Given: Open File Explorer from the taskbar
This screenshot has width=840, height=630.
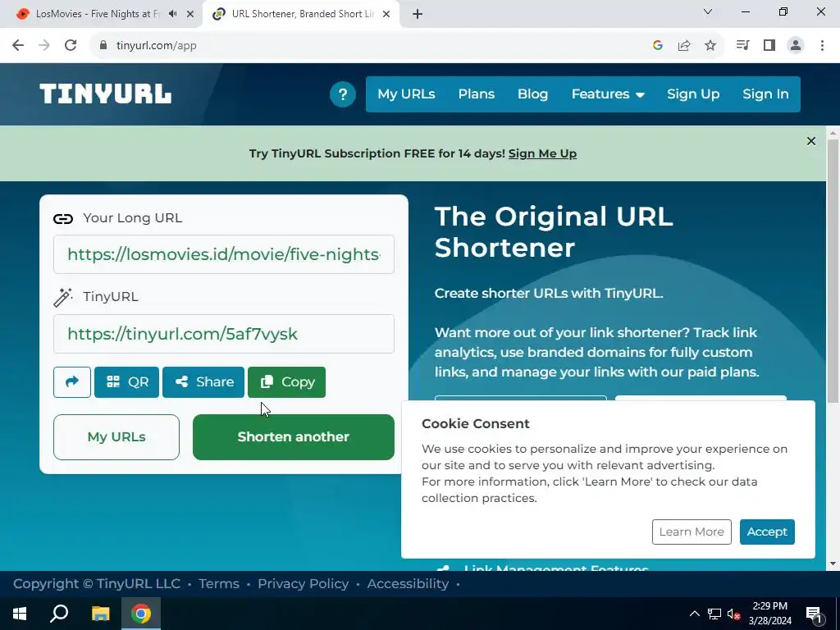Looking at the screenshot, I should tap(100, 614).
